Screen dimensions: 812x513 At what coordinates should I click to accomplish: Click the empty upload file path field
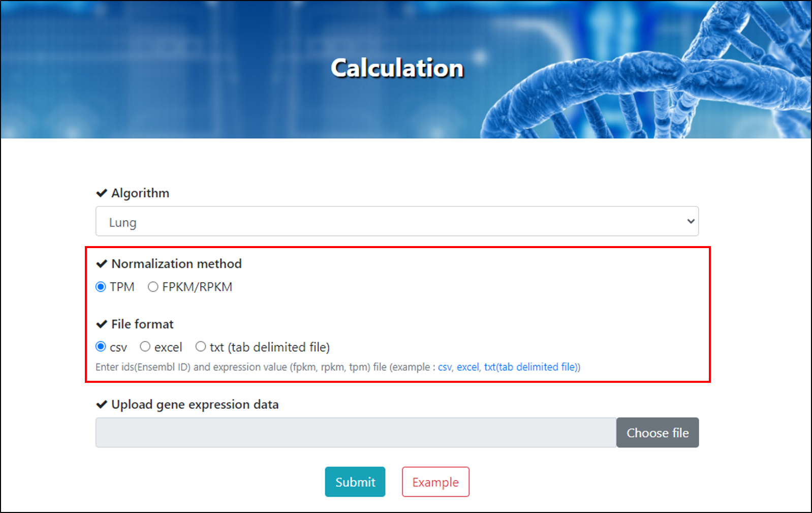coord(356,433)
